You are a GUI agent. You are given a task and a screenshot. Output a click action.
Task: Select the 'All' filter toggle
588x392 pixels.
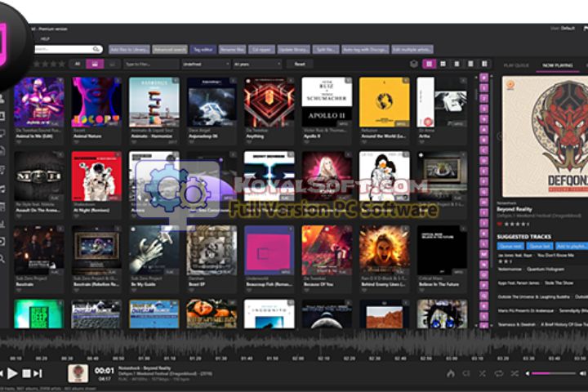78,65
